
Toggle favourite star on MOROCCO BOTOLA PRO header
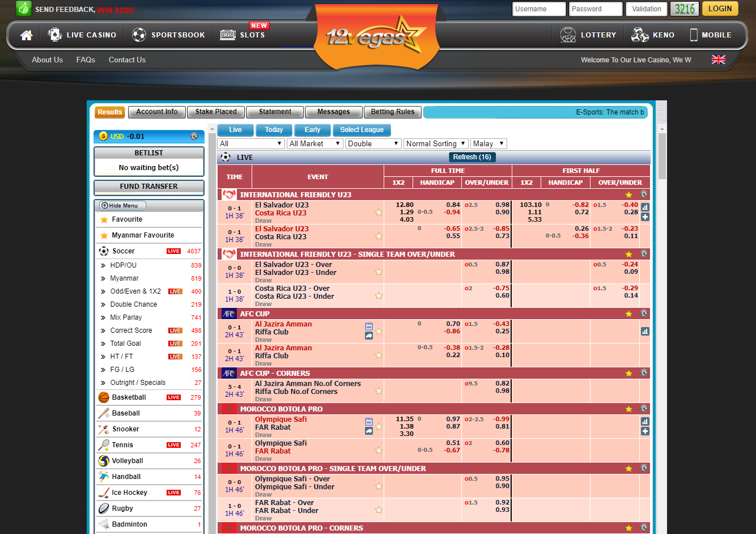pyautogui.click(x=628, y=409)
